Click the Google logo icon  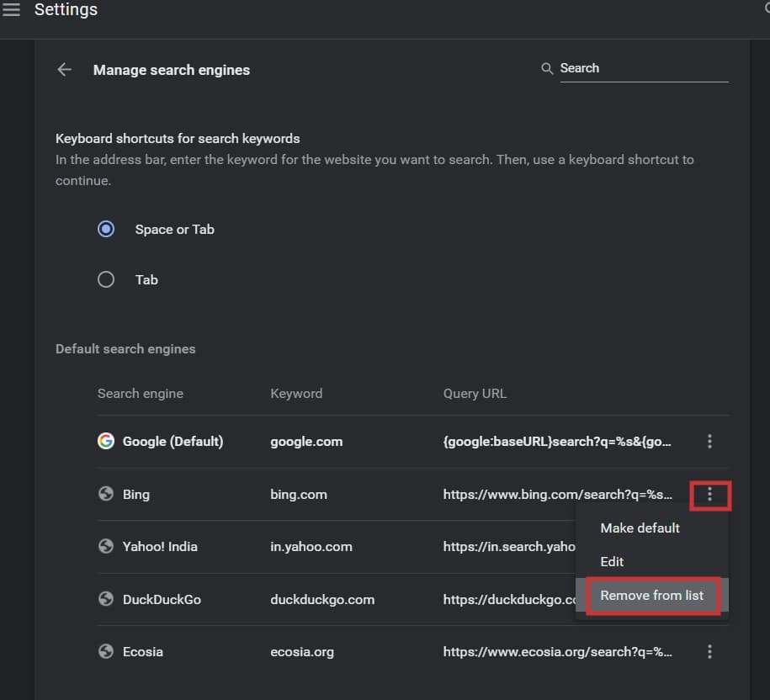click(x=105, y=441)
